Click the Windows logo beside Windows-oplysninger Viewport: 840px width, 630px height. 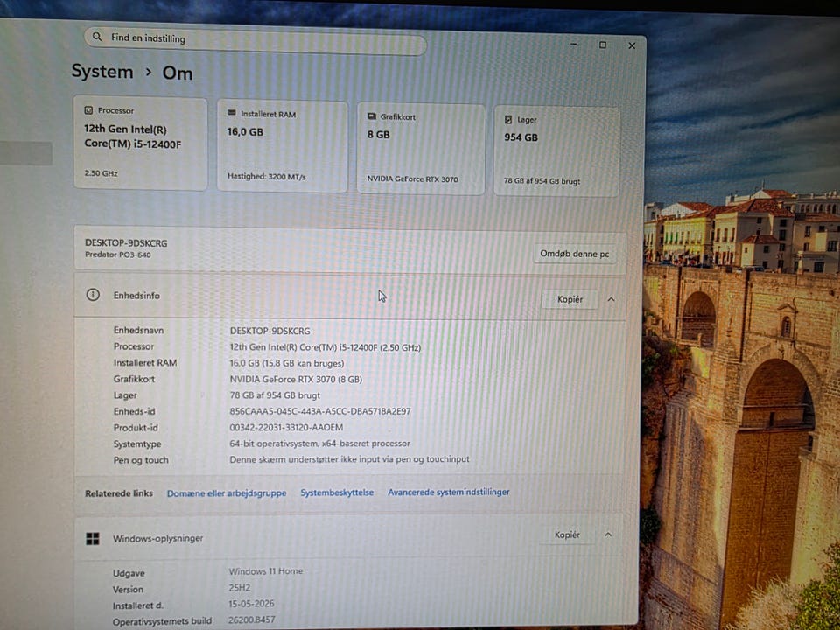[x=93, y=538]
